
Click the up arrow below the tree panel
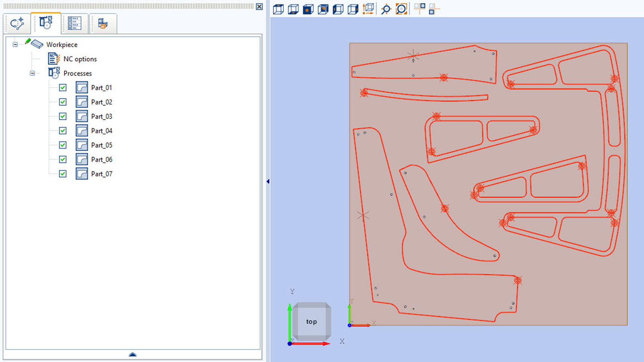[x=132, y=354]
